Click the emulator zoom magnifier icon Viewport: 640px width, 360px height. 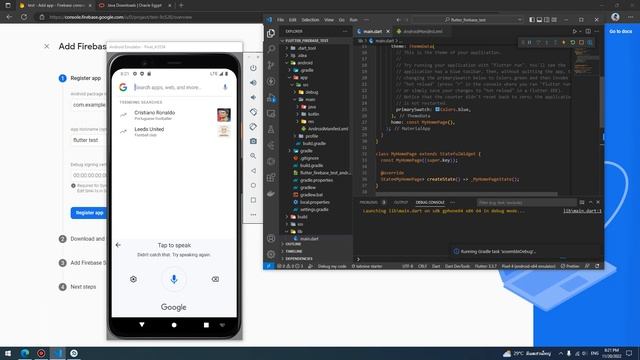point(253,156)
